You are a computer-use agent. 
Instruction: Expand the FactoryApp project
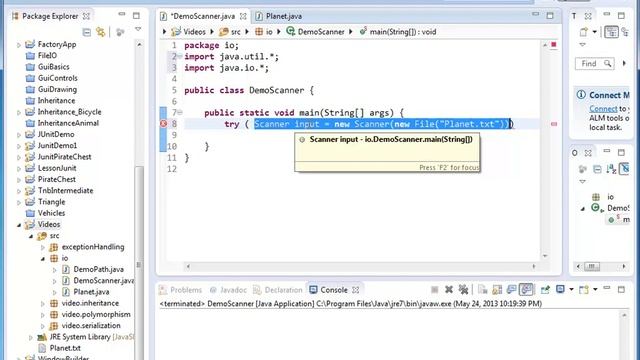(x=19, y=45)
